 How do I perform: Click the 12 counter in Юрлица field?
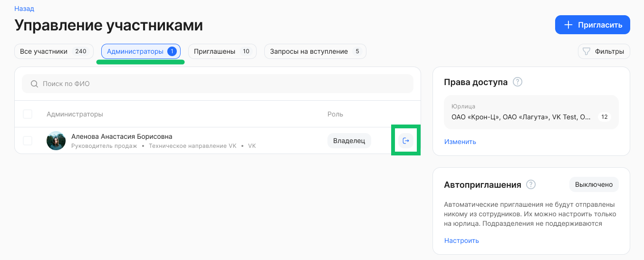(x=604, y=117)
